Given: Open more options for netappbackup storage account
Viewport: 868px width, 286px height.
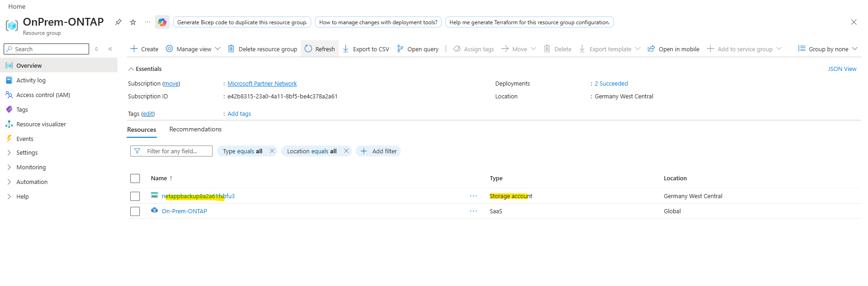Looking at the screenshot, I should (x=473, y=196).
